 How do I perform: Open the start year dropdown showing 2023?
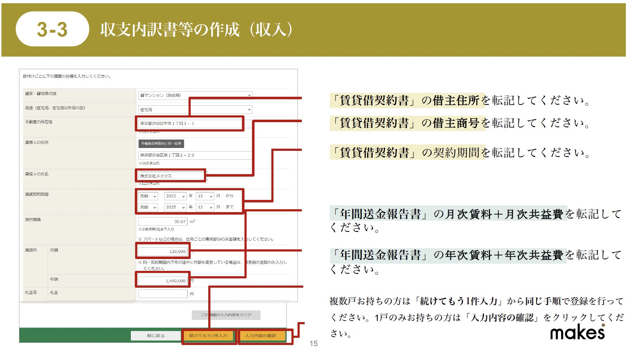coord(175,196)
